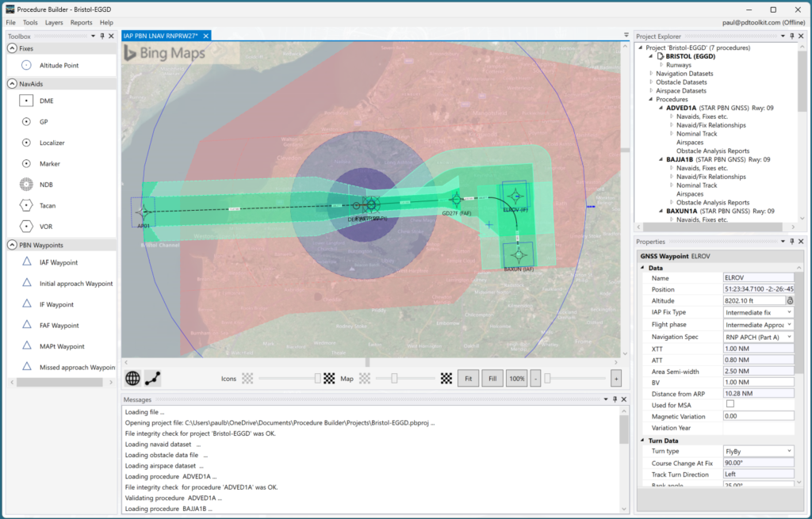Pick the FAF Waypoint triangle icon
The height and width of the screenshot is (519, 812).
pyautogui.click(x=27, y=325)
